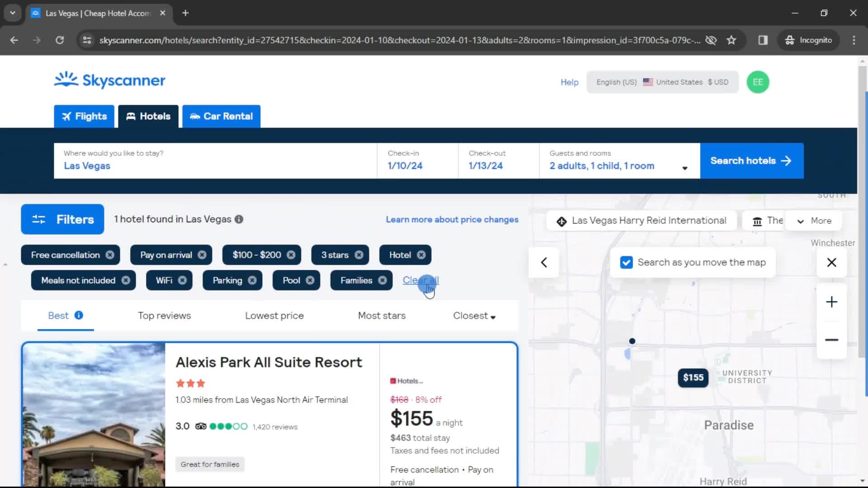Open Learn more about price changes
This screenshot has height=488, width=868.
(x=452, y=220)
